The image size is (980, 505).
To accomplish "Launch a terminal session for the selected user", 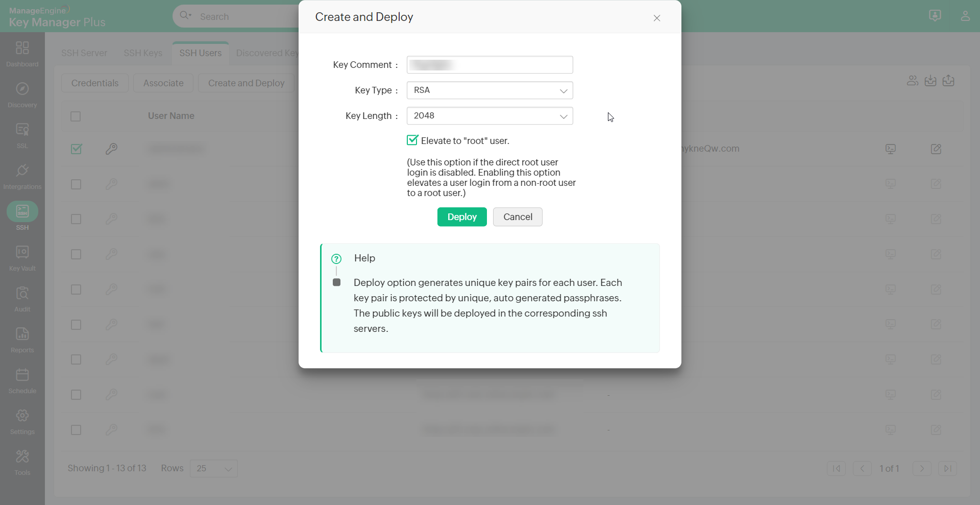I will tap(891, 149).
